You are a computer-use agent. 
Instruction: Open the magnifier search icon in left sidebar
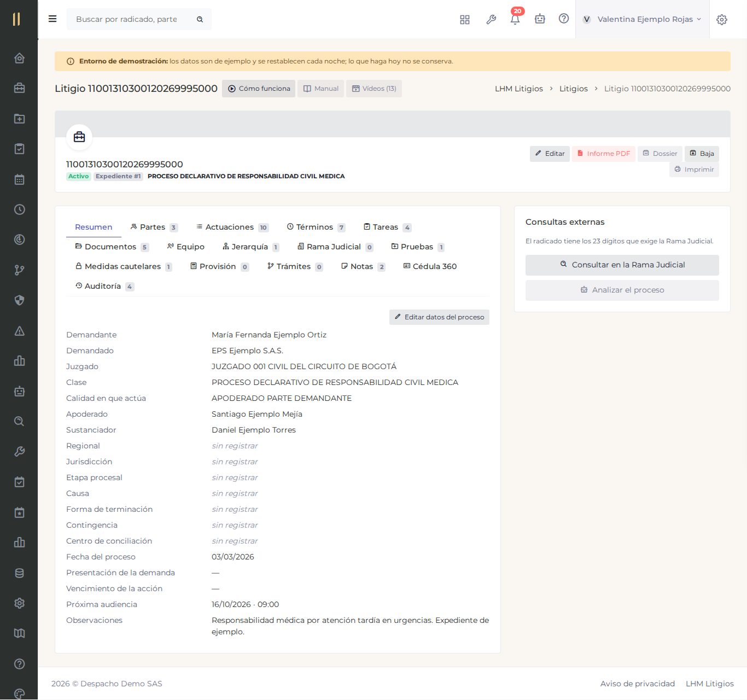tap(19, 421)
